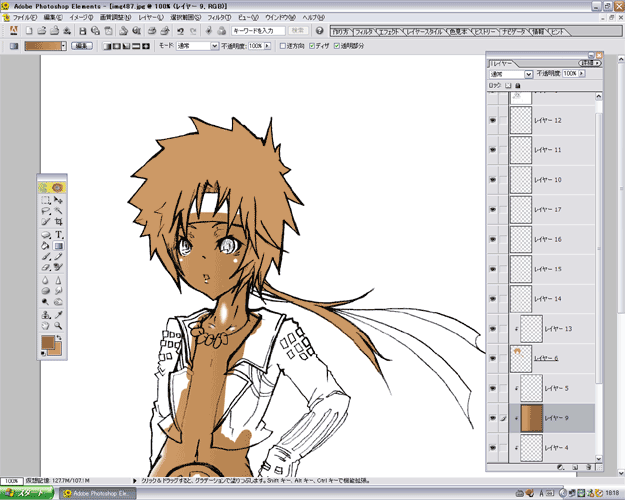Select the Clone Stamp tool
625x500 pixels.
tap(46, 315)
